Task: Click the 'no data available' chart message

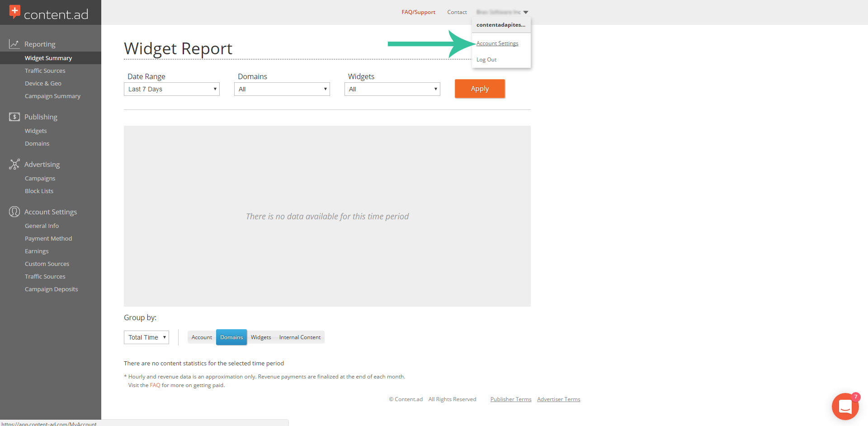Action: click(327, 216)
